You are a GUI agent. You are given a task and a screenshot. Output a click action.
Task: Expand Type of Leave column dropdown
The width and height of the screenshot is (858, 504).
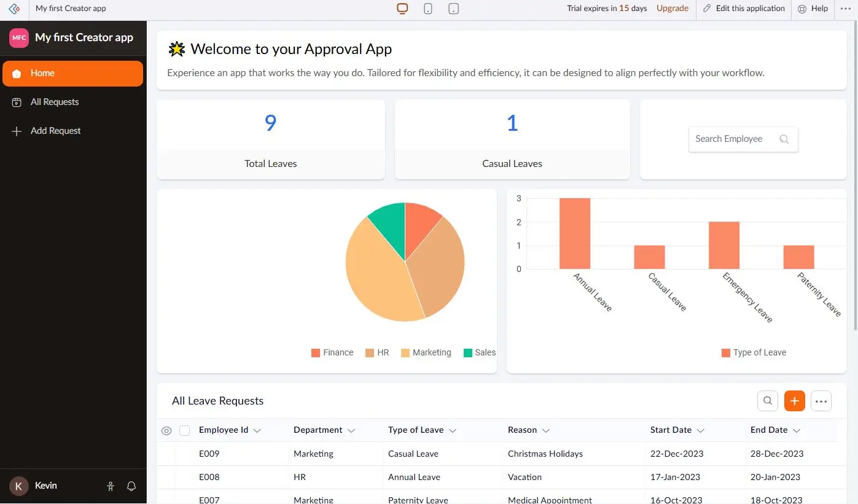click(453, 431)
